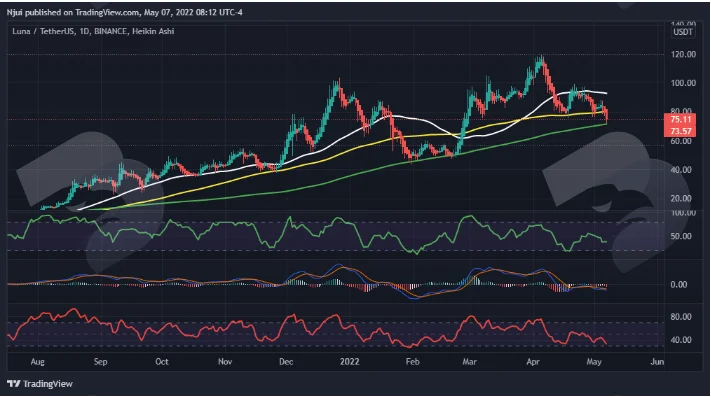Screen dimensions: 711x397
Task: Click the May label on time axis
Action: 594,362
